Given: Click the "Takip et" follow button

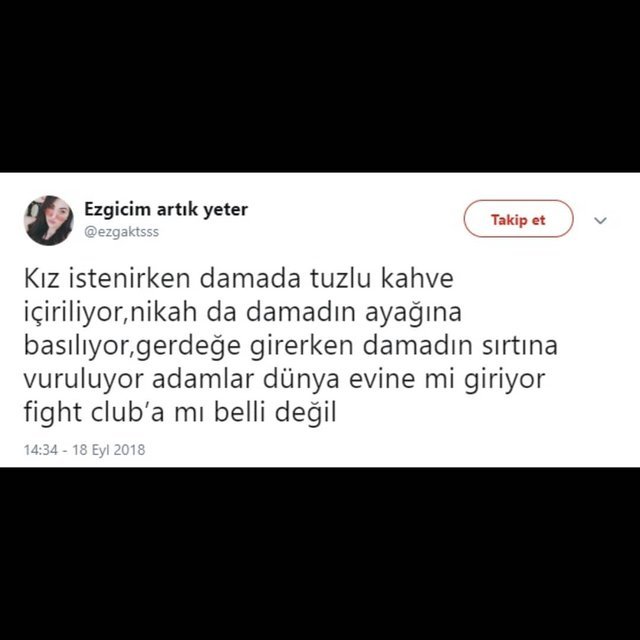Looking at the screenshot, I should tap(518, 219).
